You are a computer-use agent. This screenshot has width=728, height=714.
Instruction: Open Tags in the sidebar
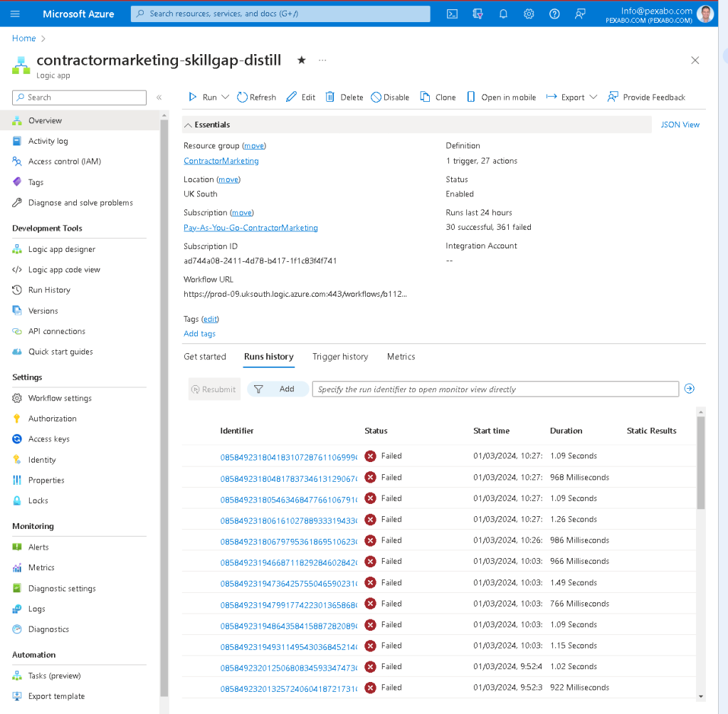pyautogui.click(x=36, y=182)
